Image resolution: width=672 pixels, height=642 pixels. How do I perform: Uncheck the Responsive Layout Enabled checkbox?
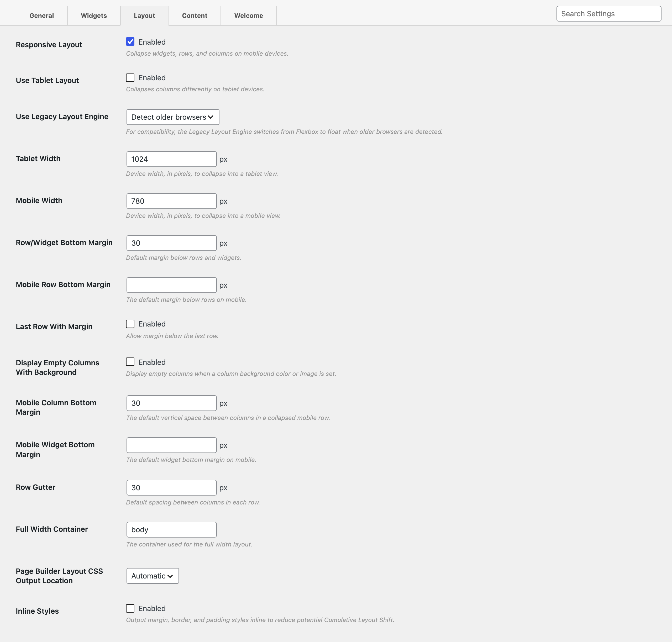pyautogui.click(x=130, y=42)
